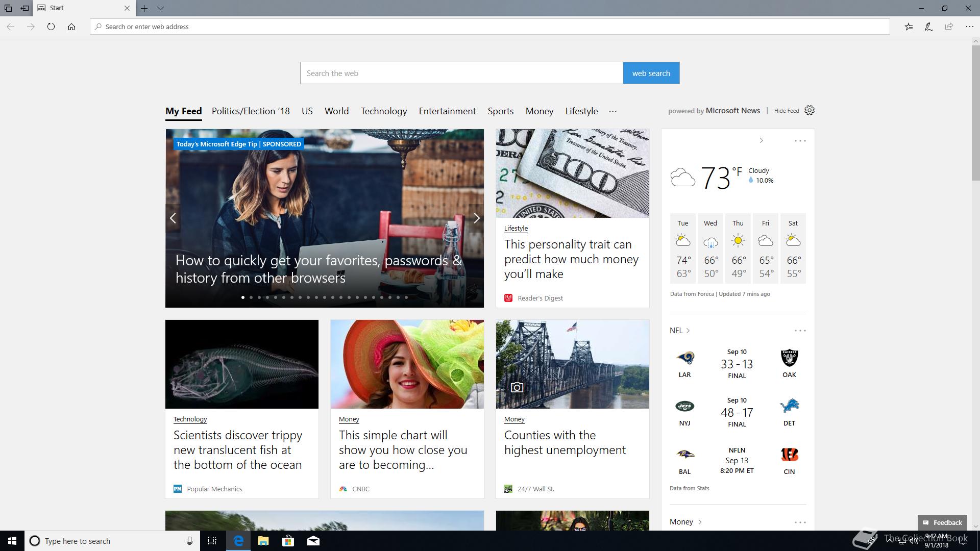Open Settings and more menu
The width and height of the screenshot is (980, 551).
[x=969, y=27]
